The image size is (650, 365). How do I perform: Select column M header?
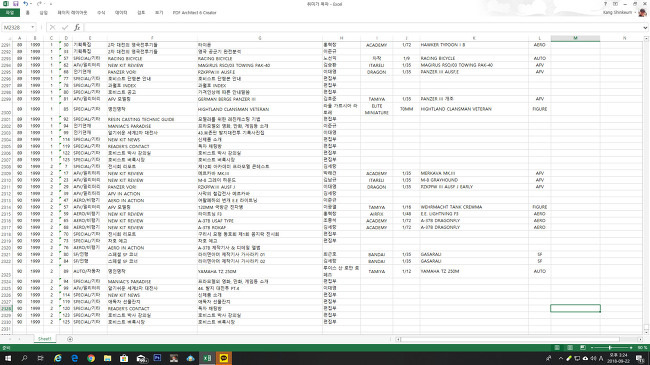(575, 38)
